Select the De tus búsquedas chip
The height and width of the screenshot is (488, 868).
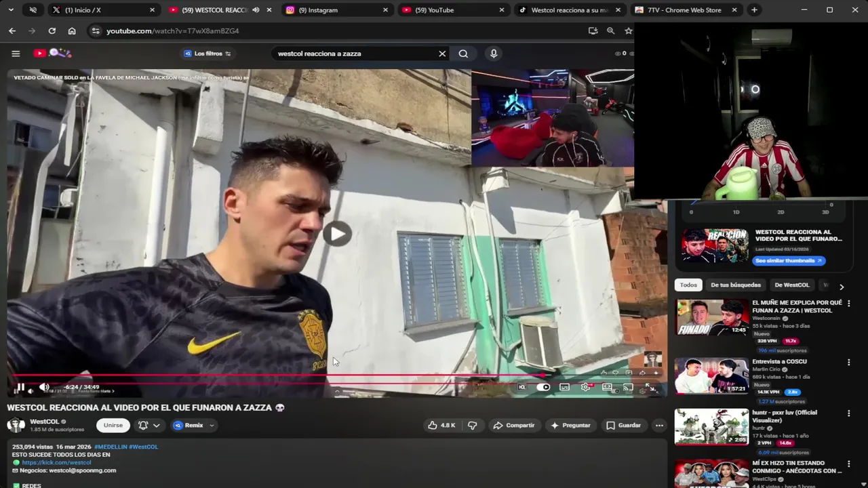(736, 285)
